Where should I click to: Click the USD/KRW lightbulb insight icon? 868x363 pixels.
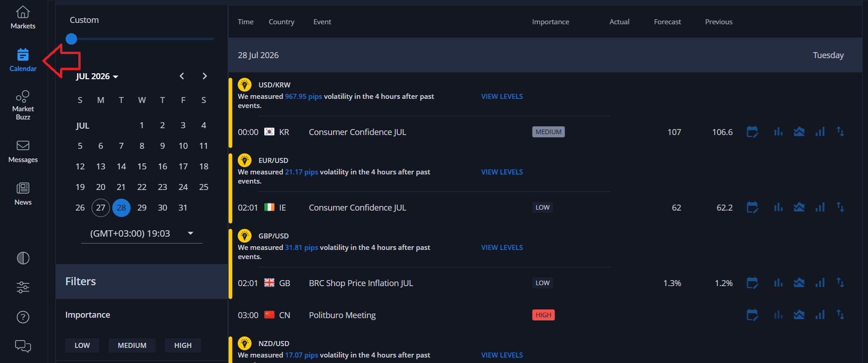click(x=245, y=85)
